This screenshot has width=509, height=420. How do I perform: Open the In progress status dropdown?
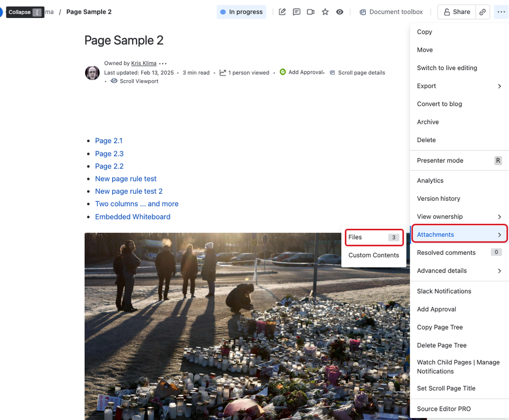tap(242, 12)
